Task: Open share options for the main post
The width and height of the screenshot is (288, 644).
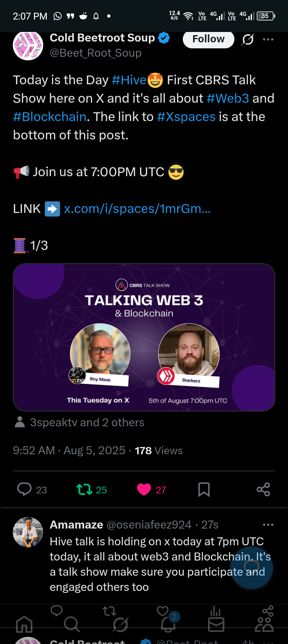Action: click(x=263, y=489)
